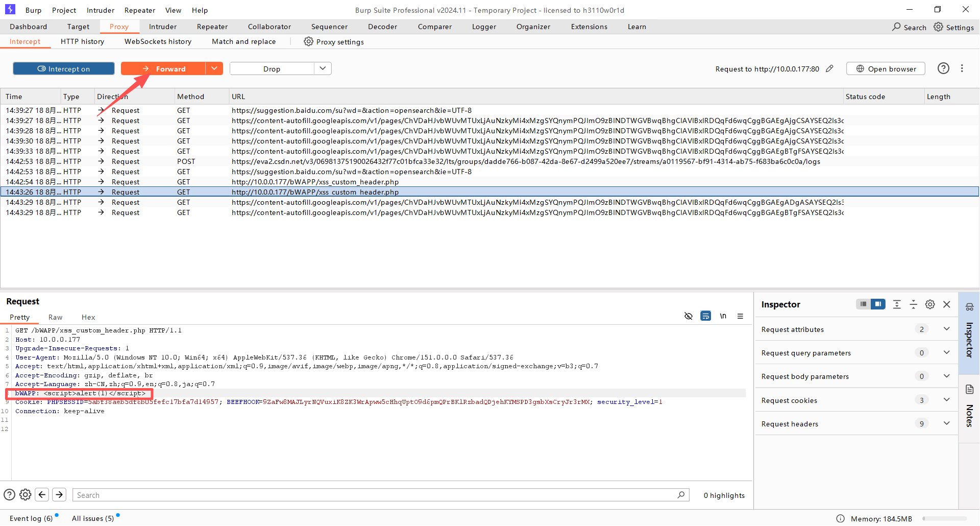Image resolution: width=980 pixels, height=526 pixels.
Task: Expand Request cookies section
Action: (946, 400)
